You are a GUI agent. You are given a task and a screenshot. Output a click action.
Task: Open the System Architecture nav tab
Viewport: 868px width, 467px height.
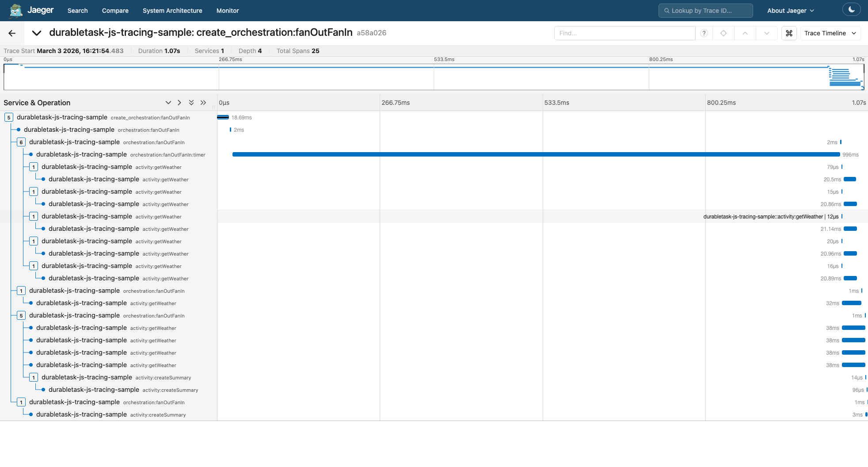[172, 11]
